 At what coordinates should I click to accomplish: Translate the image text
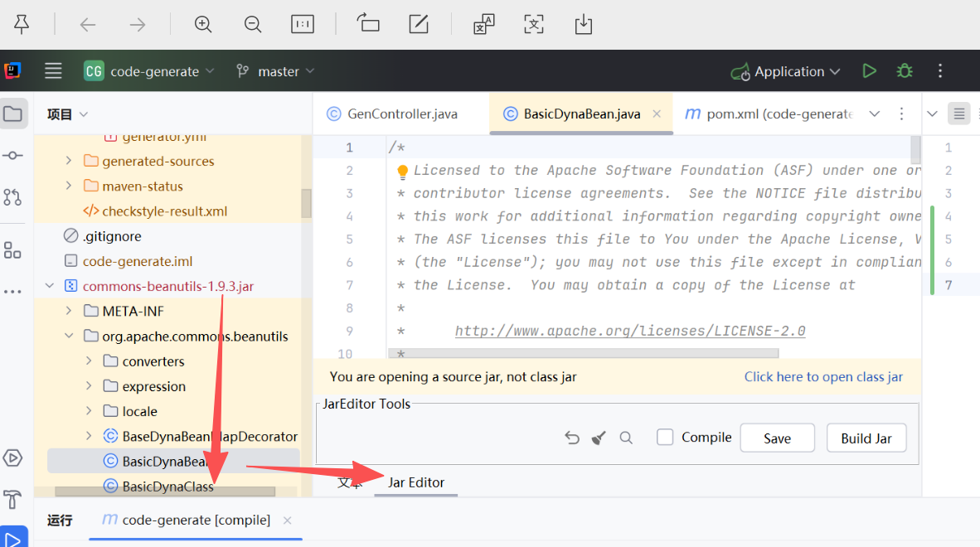(483, 24)
